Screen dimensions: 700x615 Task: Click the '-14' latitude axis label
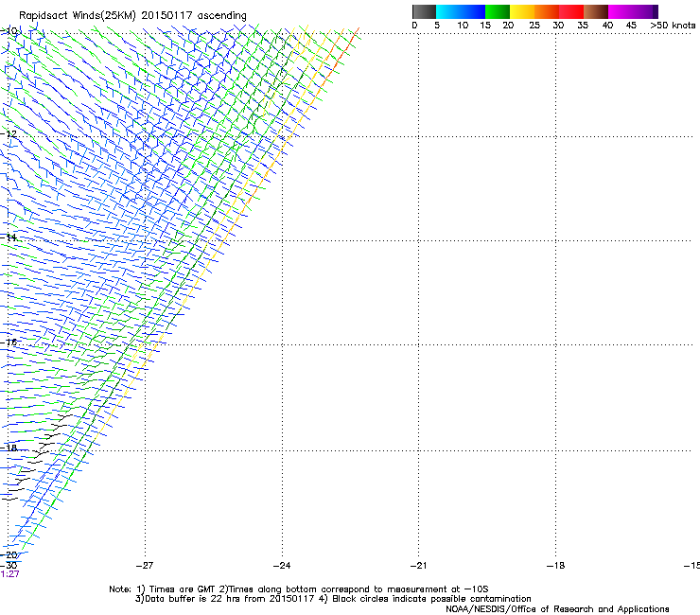coord(9,237)
